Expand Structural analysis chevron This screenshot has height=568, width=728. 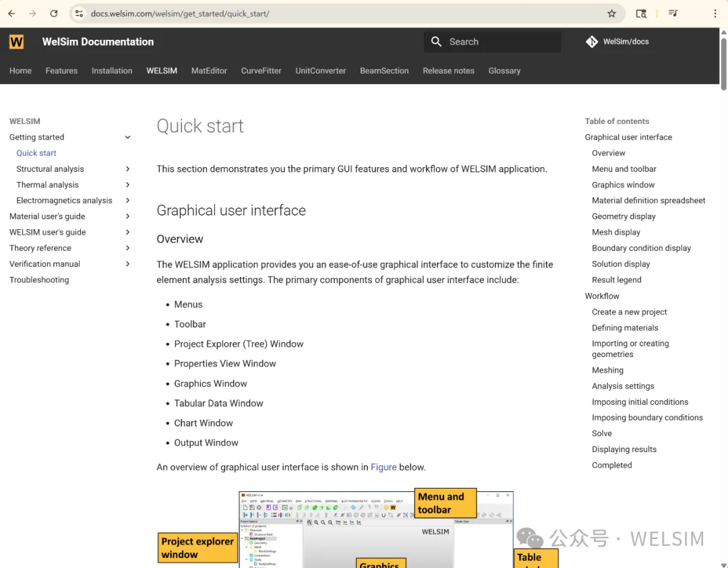coord(127,169)
